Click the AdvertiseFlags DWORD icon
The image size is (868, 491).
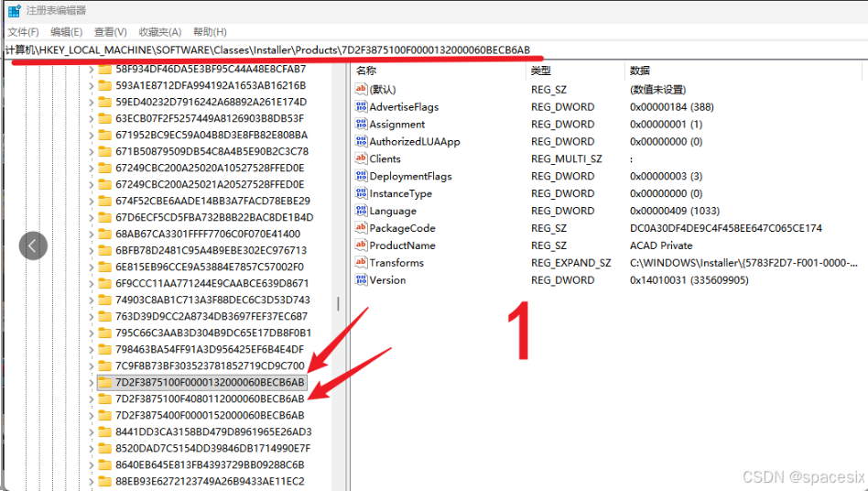[x=361, y=107]
